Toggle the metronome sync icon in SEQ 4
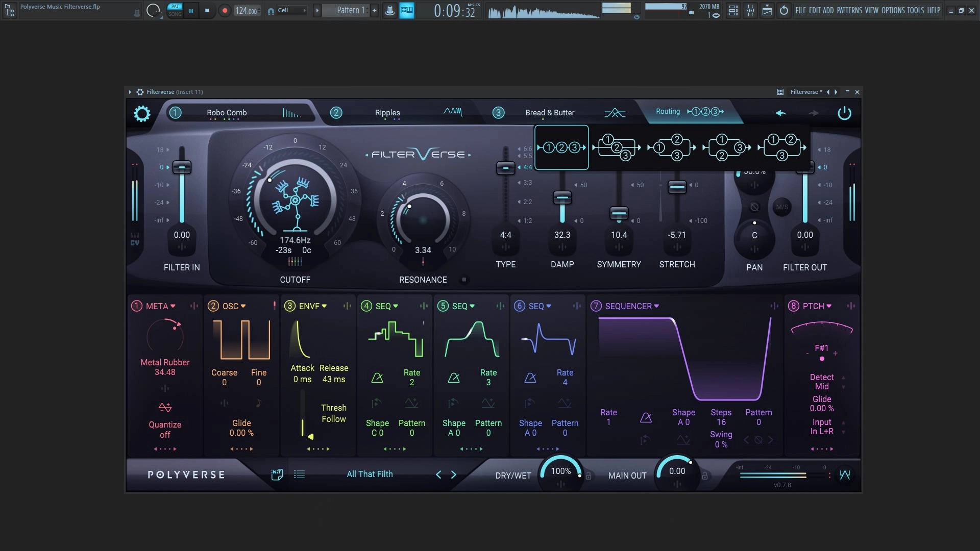Viewport: 980px width, 551px height. pyautogui.click(x=377, y=378)
